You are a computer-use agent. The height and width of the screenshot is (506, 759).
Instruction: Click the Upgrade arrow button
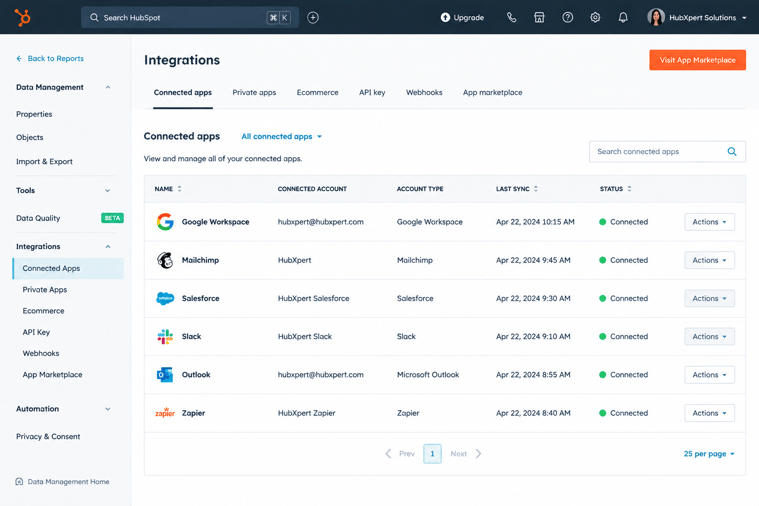(462, 17)
